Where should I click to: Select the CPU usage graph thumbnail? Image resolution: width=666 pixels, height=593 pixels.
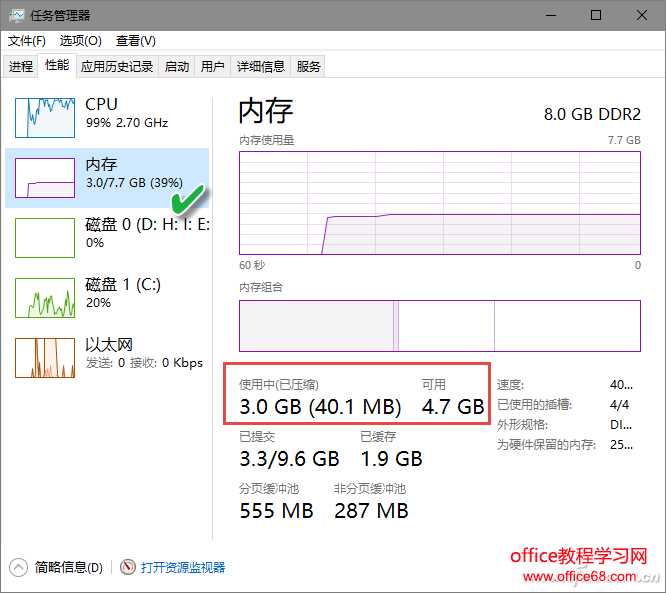[45, 117]
